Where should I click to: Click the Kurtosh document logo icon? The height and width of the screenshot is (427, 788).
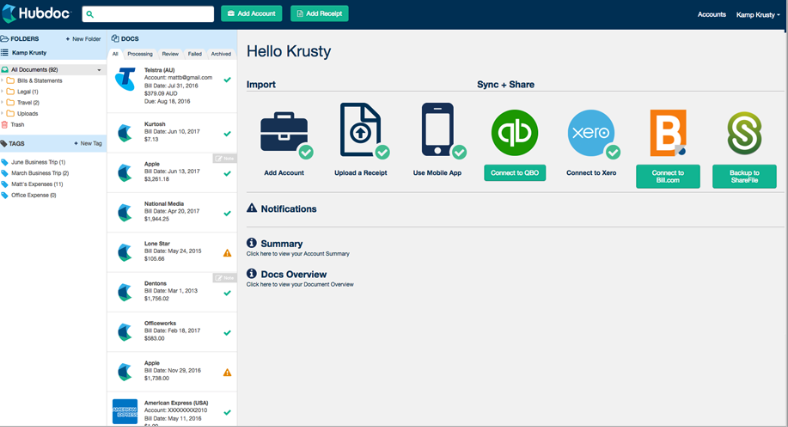coord(125,133)
